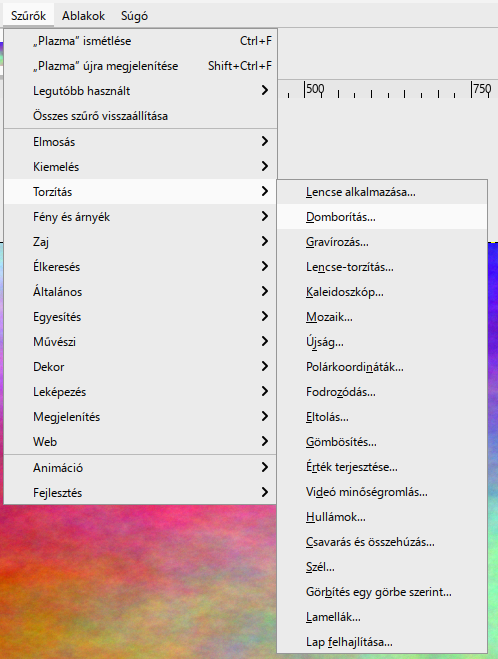Expand the Kiemelés submenu
This screenshot has height=659, width=498.
click(140, 167)
